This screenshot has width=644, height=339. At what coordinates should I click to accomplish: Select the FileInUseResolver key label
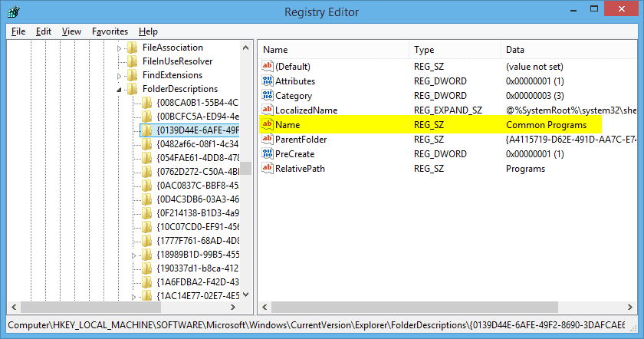click(177, 61)
